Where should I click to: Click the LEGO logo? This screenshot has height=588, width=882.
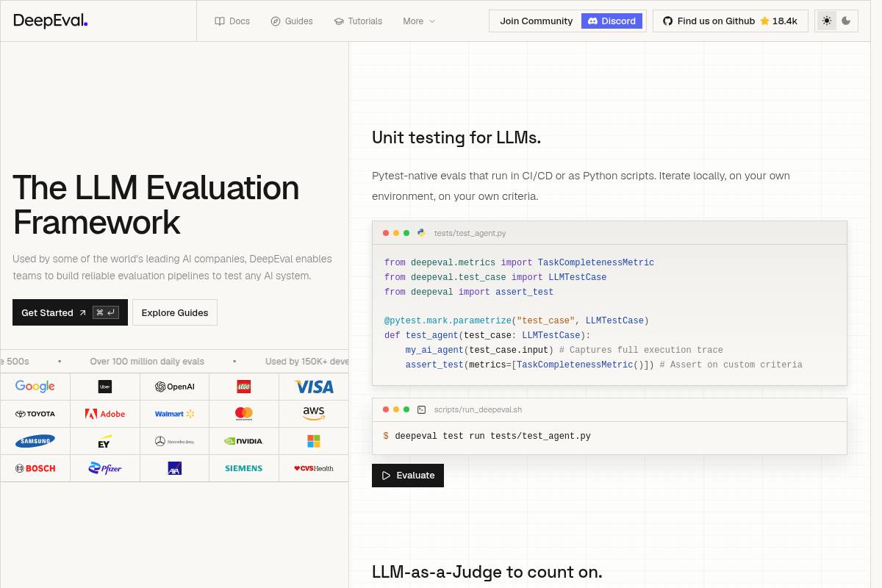click(x=244, y=387)
